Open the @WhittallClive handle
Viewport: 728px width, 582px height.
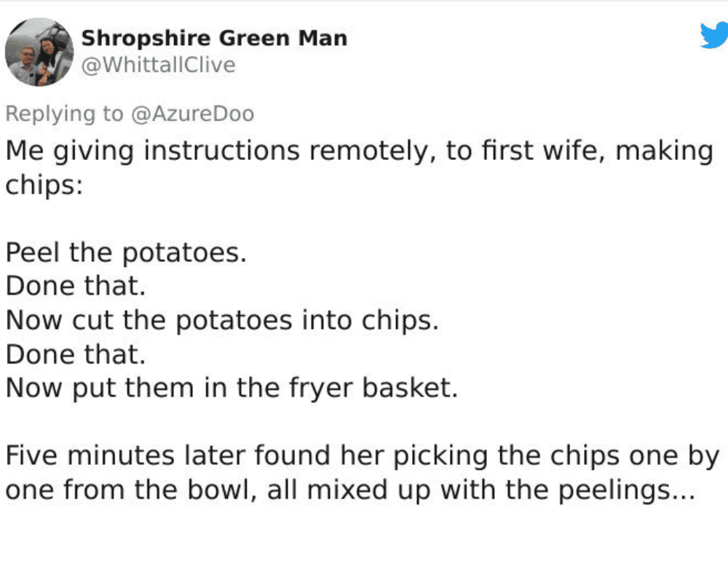click(x=158, y=65)
